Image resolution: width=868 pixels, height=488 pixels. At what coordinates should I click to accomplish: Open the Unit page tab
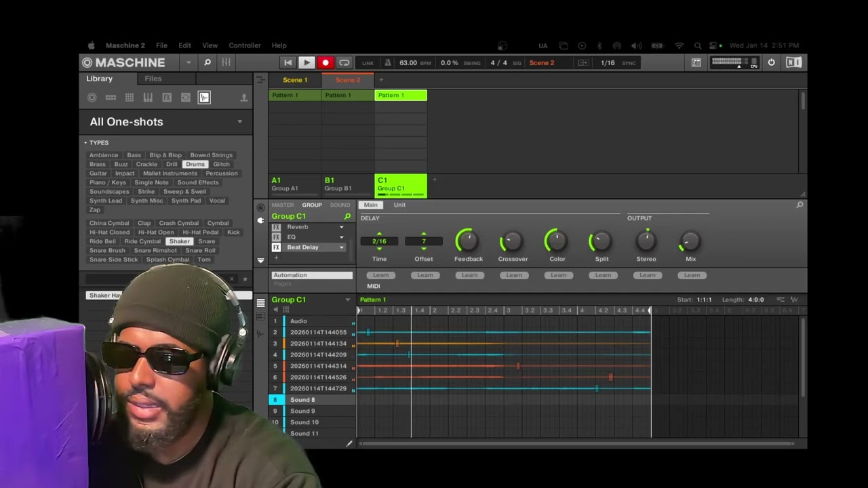coord(399,205)
